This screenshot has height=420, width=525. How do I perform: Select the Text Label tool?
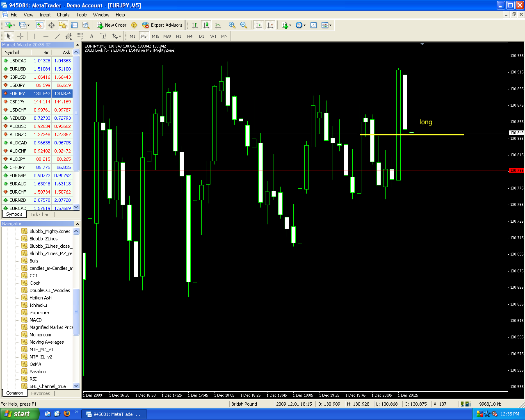(103, 36)
